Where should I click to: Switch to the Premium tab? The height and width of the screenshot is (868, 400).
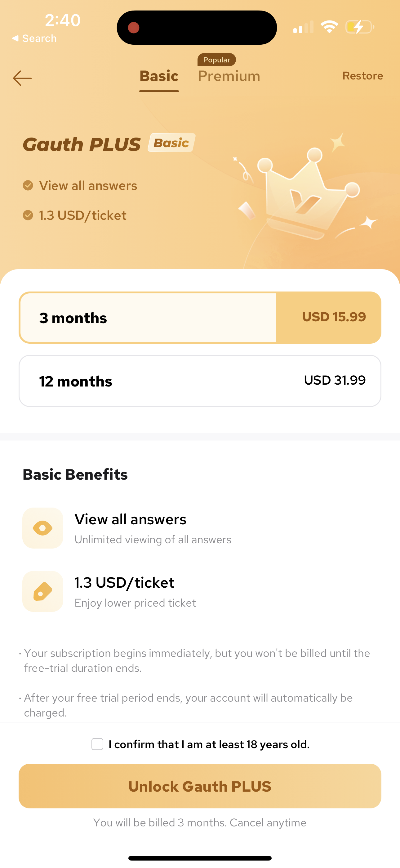coord(229,76)
